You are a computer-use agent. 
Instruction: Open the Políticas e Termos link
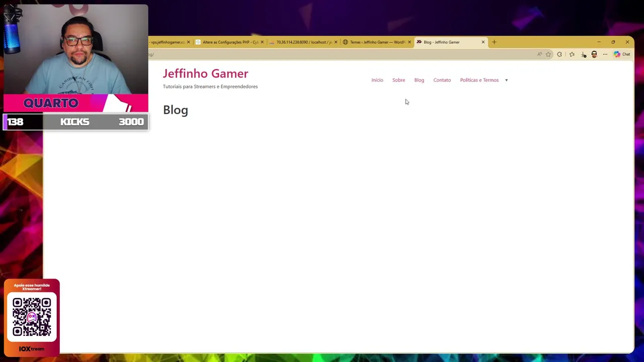tap(479, 80)
